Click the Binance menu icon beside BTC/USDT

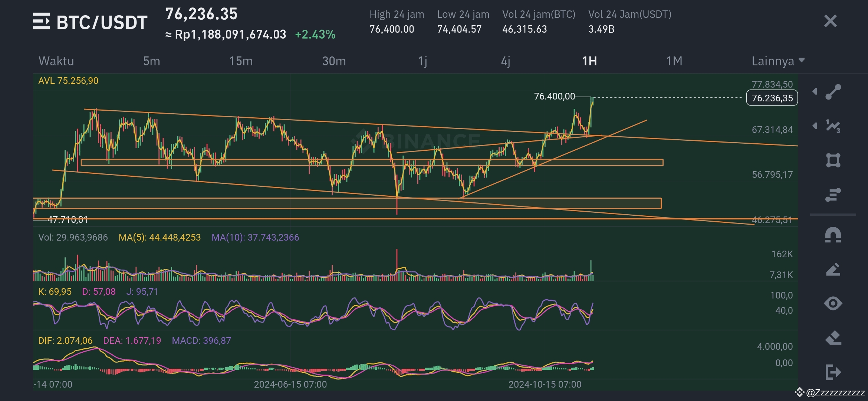[42, 22]
